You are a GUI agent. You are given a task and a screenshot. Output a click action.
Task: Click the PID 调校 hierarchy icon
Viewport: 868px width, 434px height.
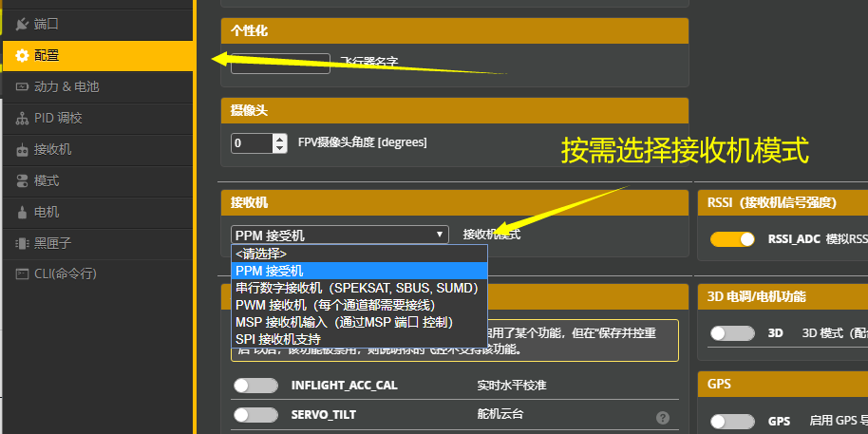(22, 118)
